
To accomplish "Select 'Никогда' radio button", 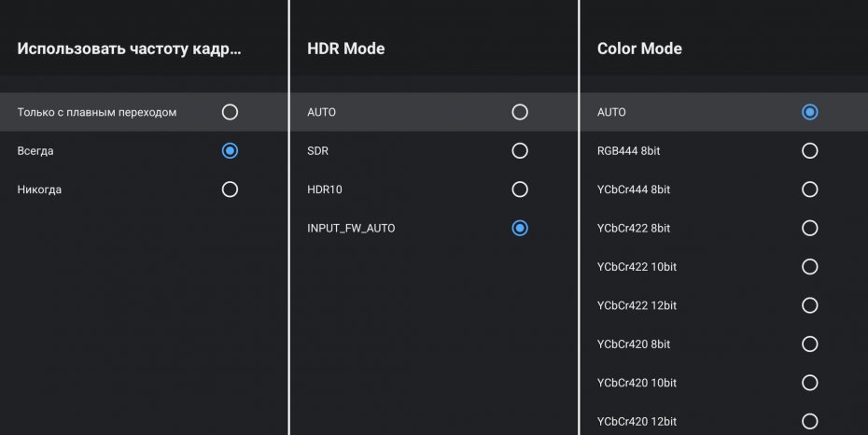I will tap(230, 189).
